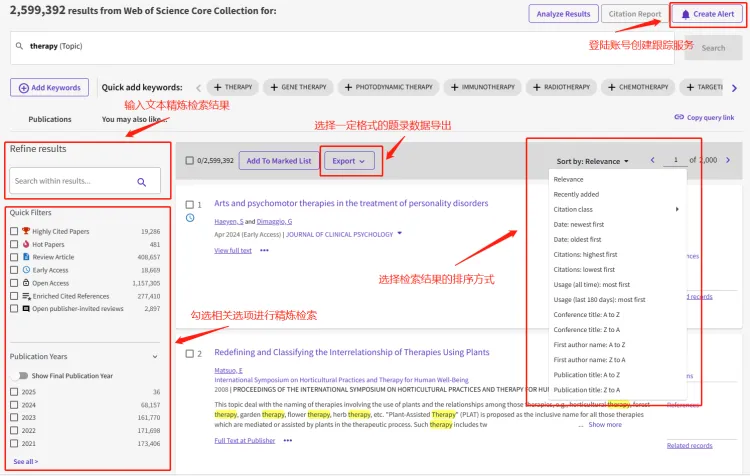Click the Full Text at Publisher link
This screenshot has width=750, height=476.
[x=244, y=441]
